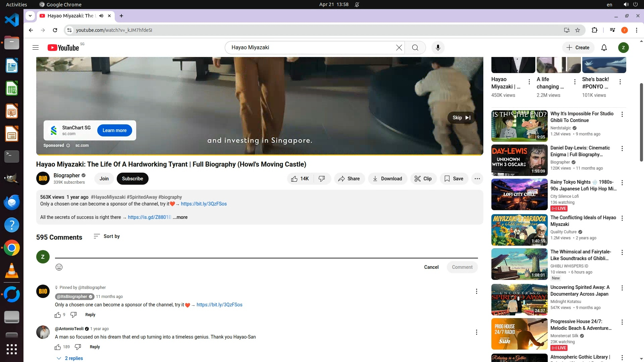The width and height of the screenshot is (644, 362).
Task: Click the Subscribe button
Action: coord(132,179)
